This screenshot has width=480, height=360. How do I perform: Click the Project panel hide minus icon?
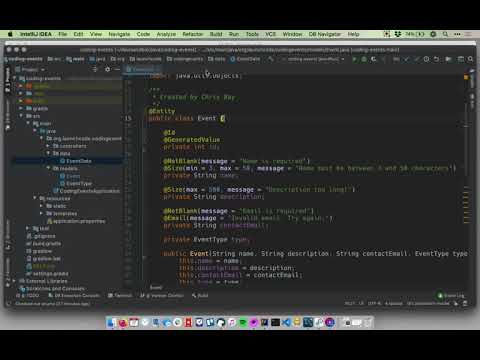tap(117, 69)
